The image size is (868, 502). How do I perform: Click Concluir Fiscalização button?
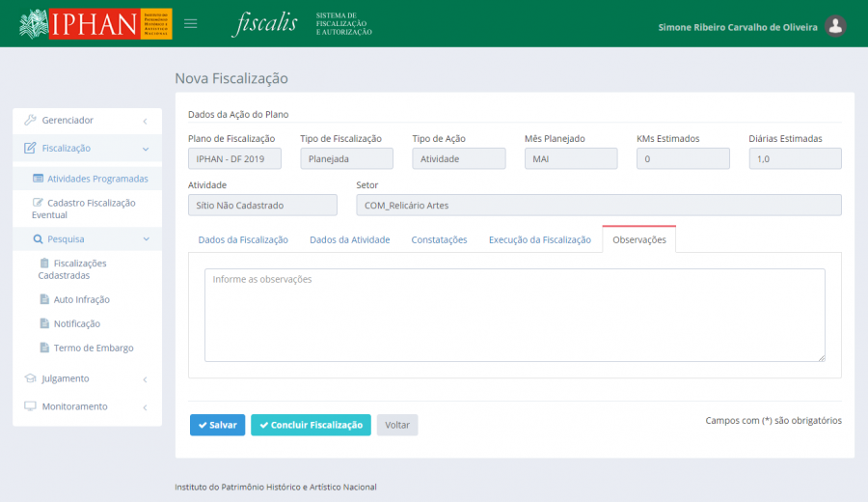point(311,425)
